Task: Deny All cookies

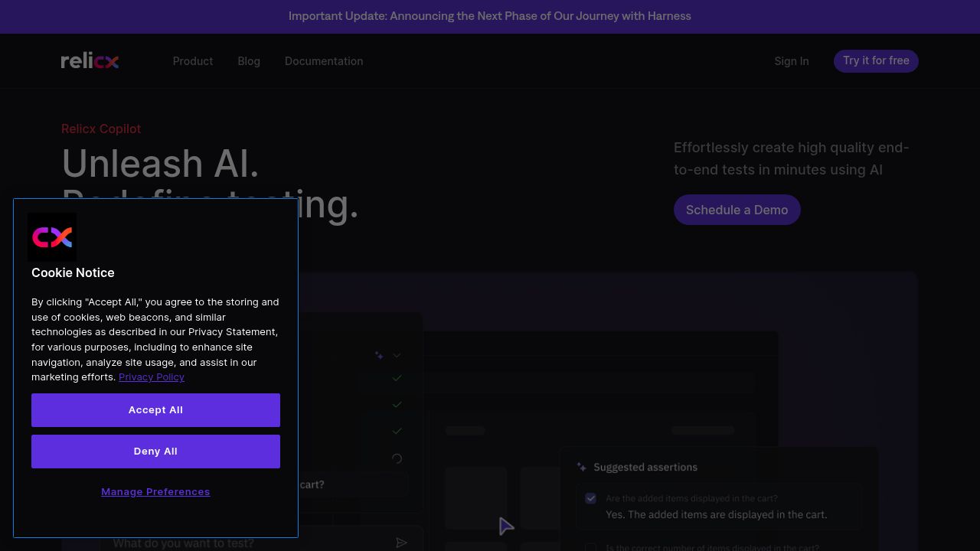Action: [155, 452]
